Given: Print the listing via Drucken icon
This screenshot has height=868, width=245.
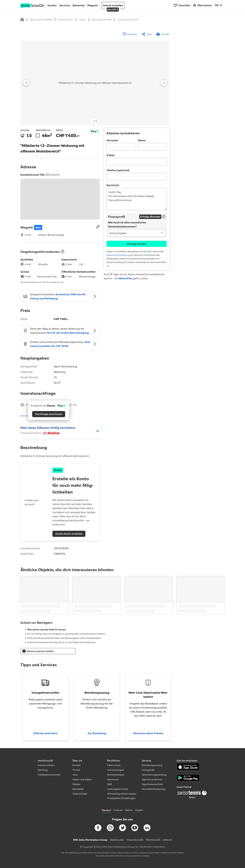Looking at the screenshot, I should pyautogui.click(x=158, y=34).
